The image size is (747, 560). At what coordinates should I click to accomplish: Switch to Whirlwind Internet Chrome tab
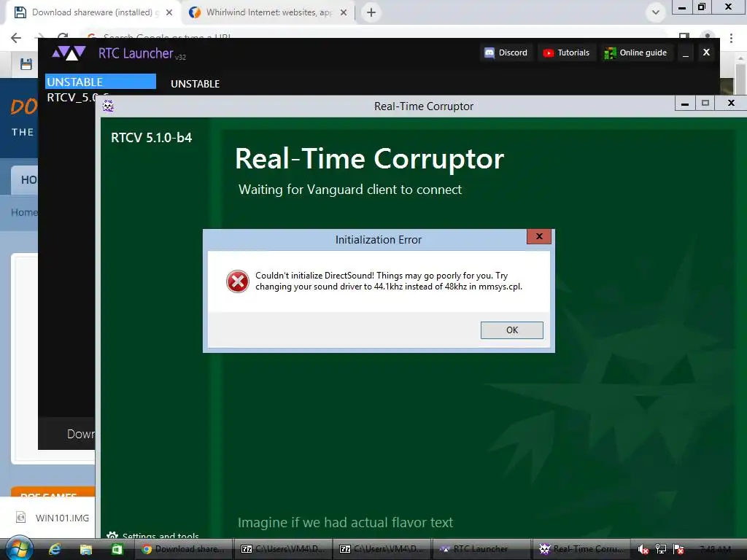(x=268, y=12)
